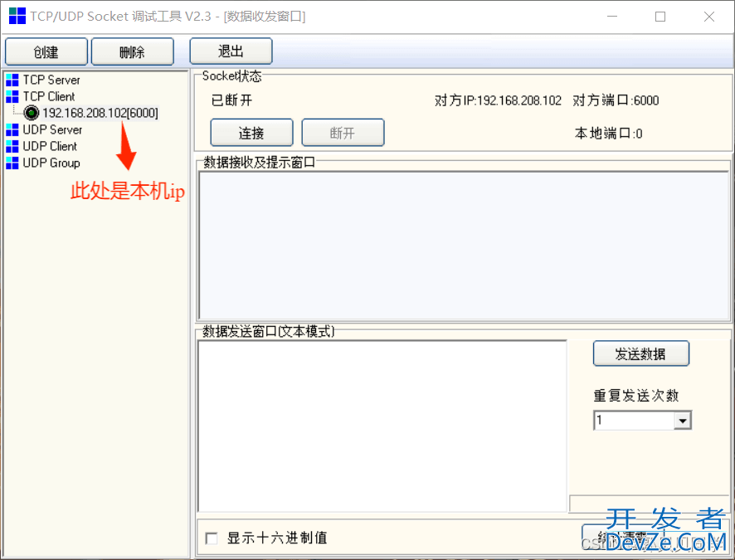Select the UDP Group tree label
The height and width of the screenshot is (560, 735).
coord(51,163)
